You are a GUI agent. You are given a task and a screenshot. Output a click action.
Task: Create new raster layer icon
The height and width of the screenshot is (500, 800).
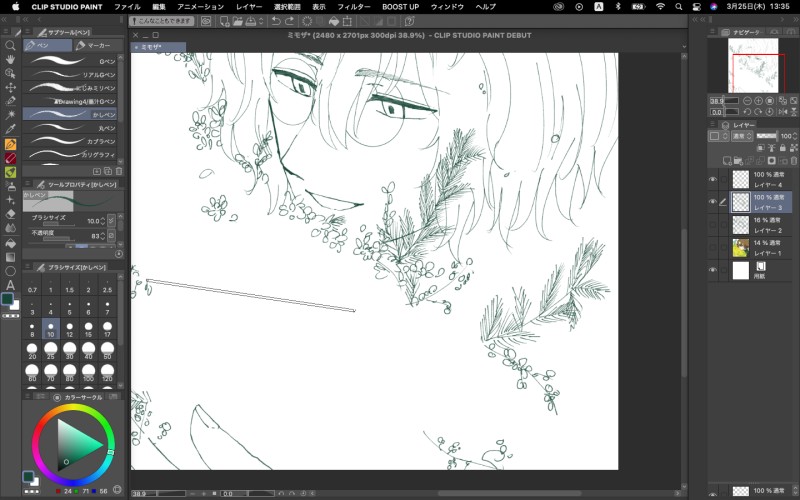click(728, 161)
